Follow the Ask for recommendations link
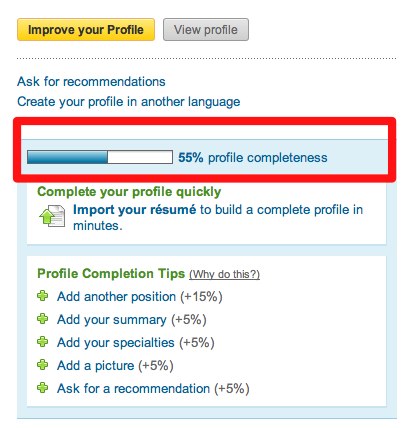Image resolution: width=411 pixels, height=428 pixels. point(91,82)
